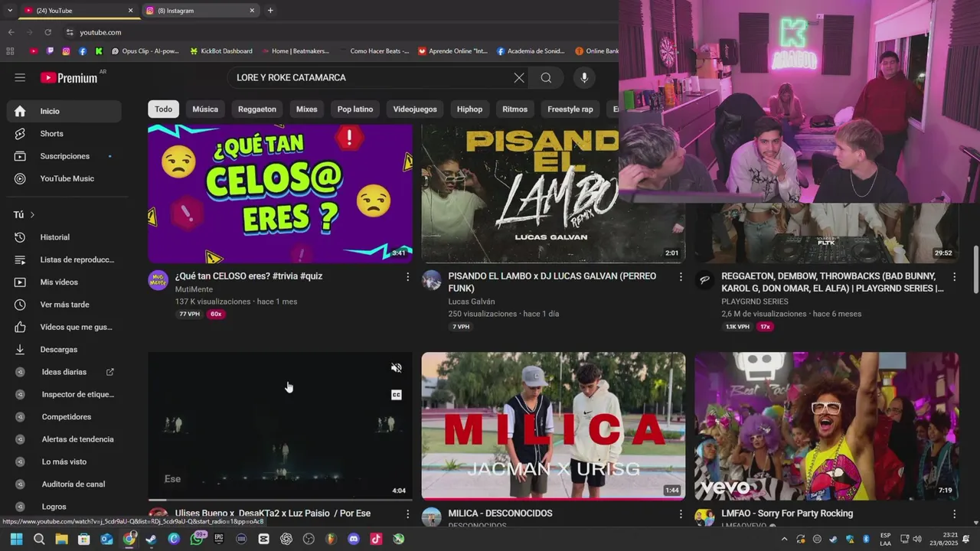Open Suscripciones in sidebar
The height and width of the screenshot is (551, 980).
coord(64,156)
